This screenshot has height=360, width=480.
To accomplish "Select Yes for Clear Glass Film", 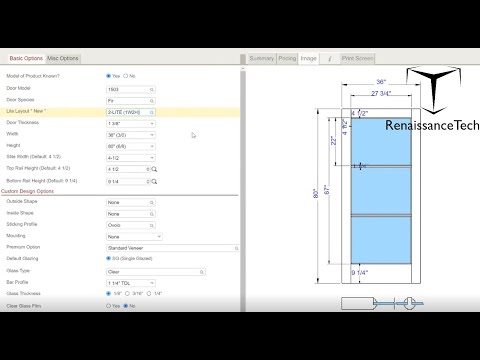I will [108, 306].
